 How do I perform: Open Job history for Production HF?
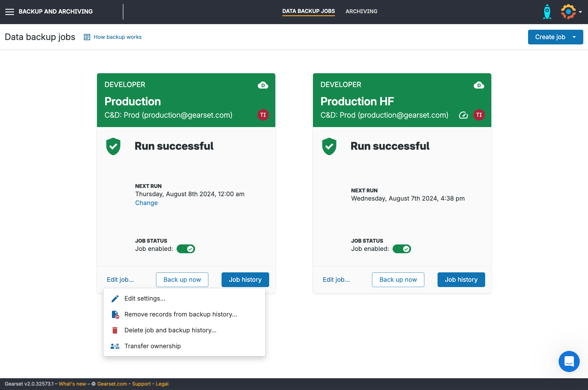(x=461, y=280)
